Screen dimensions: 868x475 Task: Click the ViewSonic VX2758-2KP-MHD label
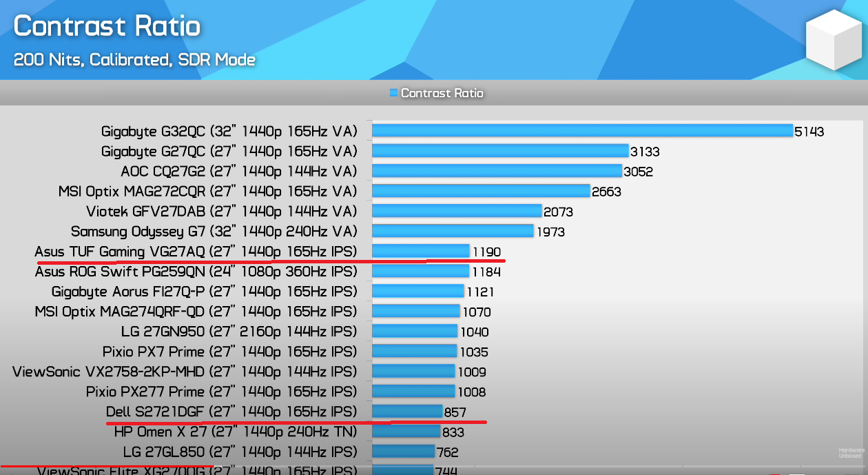tap(185, 372)
